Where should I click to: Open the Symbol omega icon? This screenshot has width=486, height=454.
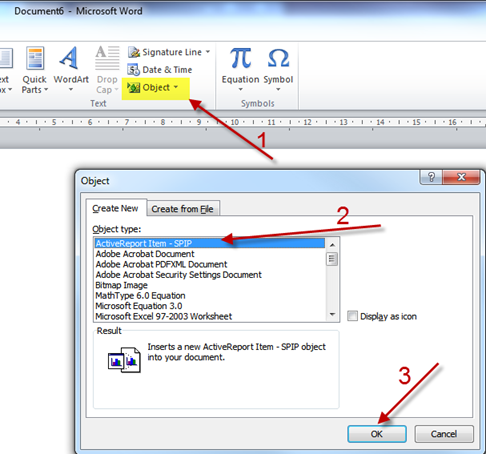pyautogui.click(x=278, y=58)
